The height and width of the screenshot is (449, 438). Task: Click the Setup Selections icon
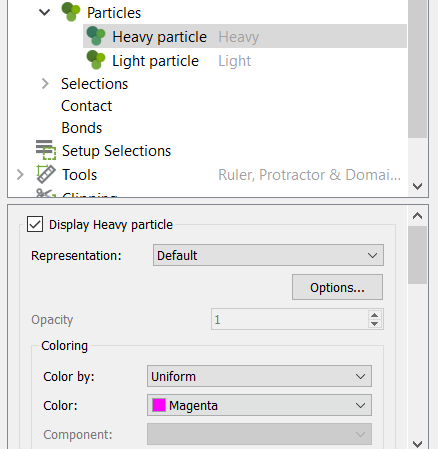[46, 150]
